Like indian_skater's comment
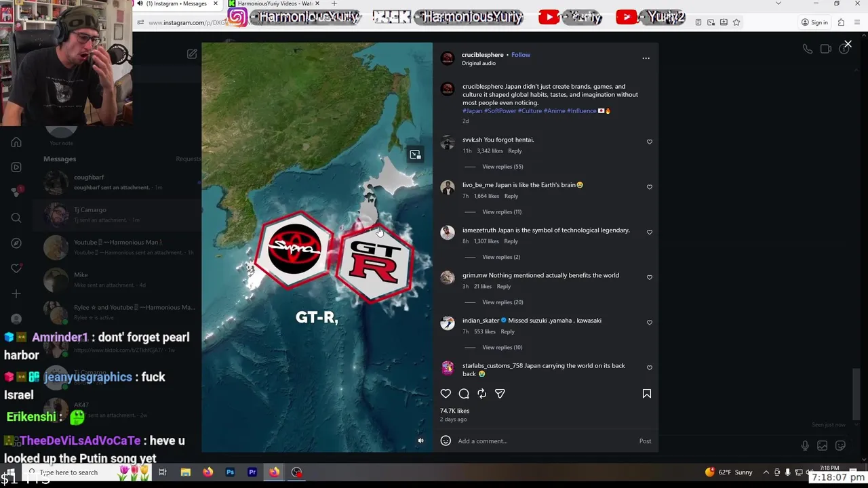The width and height of the screenshot is (868, 488). pos(650,323)
